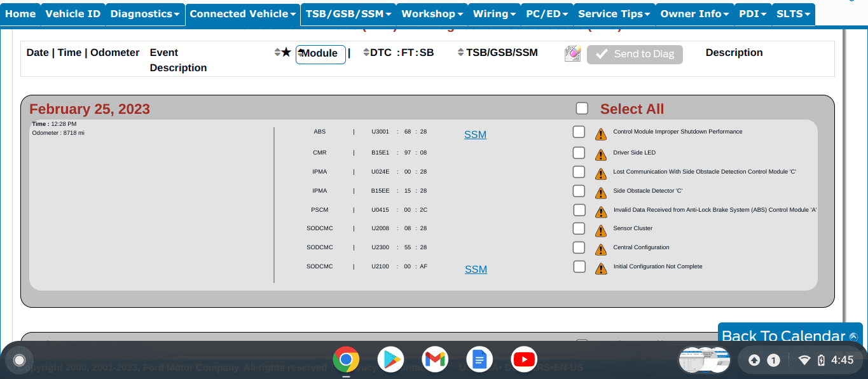The image size is (868, 379).
Task: Open Play Store from the shelf
Action: point(390,360)
